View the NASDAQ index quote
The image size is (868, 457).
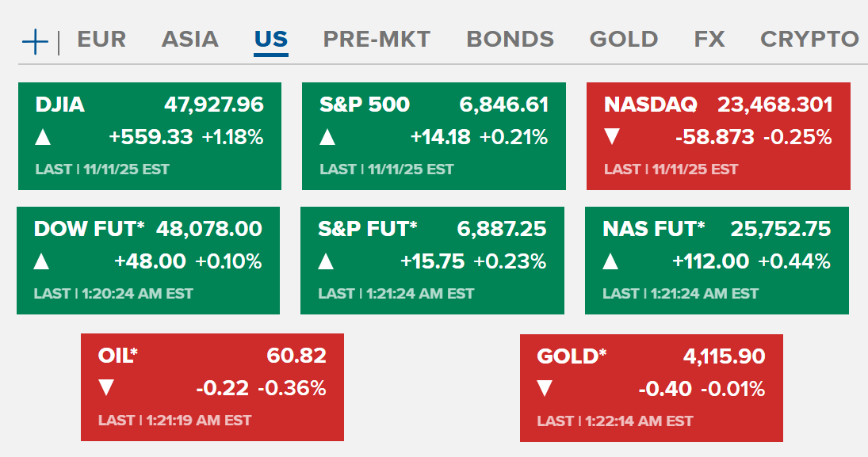click(651, 105)
